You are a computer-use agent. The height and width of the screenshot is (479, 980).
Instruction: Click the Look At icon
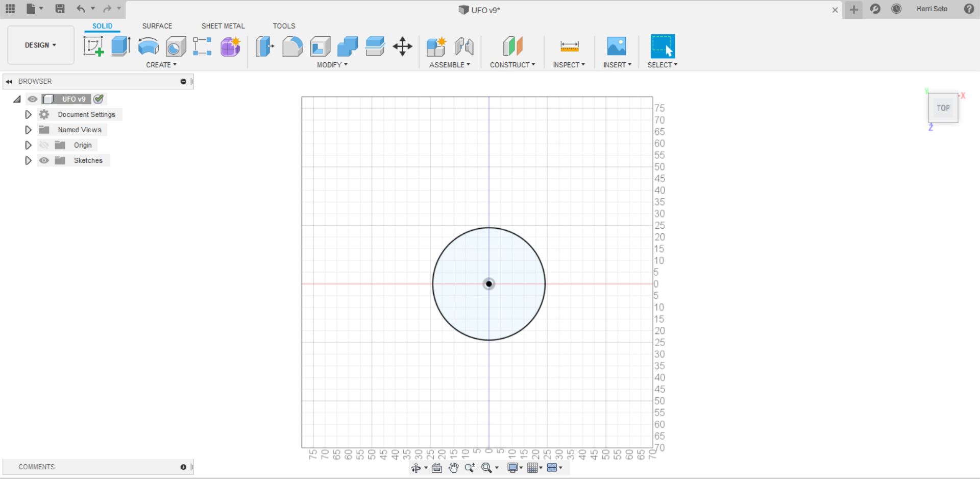(437, 468)
